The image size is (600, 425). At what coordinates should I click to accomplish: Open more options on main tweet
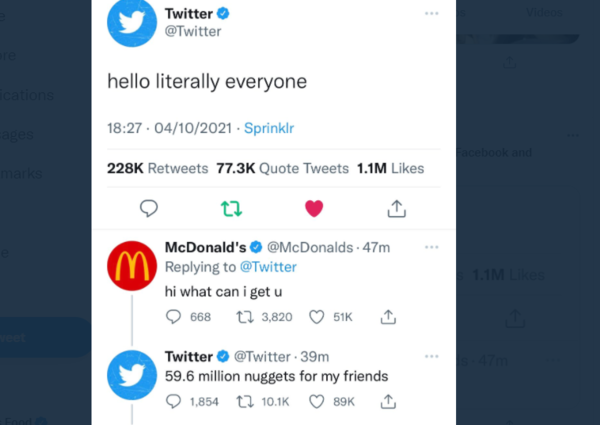pyautogui.click(x=431, y=13)
